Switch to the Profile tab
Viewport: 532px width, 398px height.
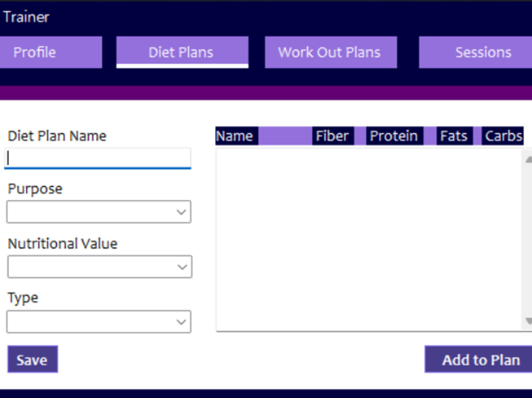(51, 52)
